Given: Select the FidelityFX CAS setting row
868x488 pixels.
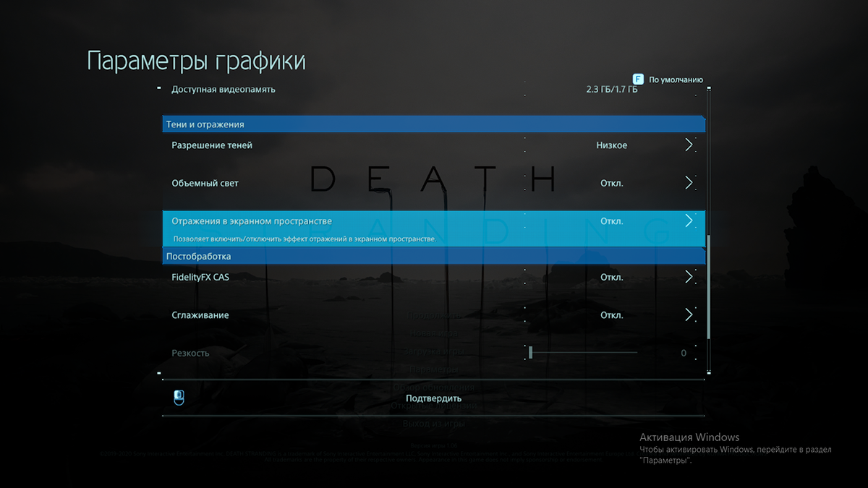Looking at the screenshot, I should coord(433,277).
